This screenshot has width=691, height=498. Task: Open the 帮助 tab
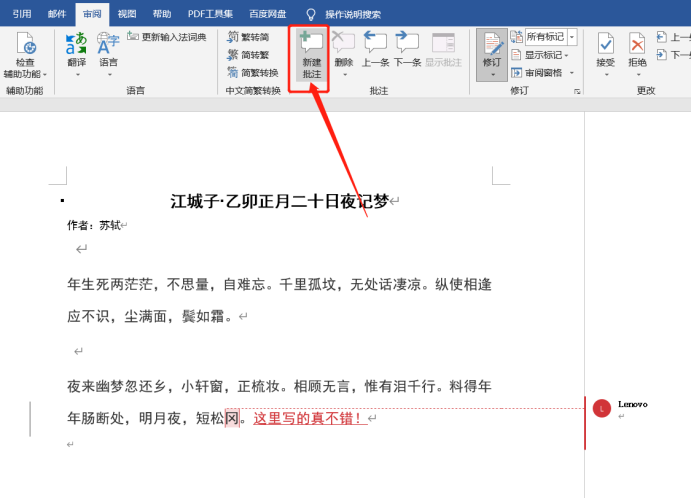point(162,14)
